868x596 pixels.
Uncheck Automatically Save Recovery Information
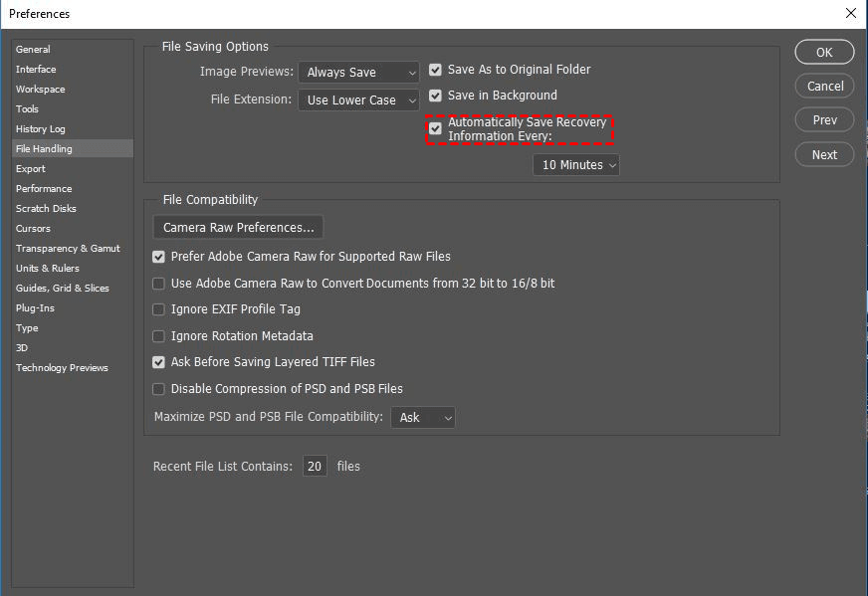pyautogui.click(x=435, y=128)
